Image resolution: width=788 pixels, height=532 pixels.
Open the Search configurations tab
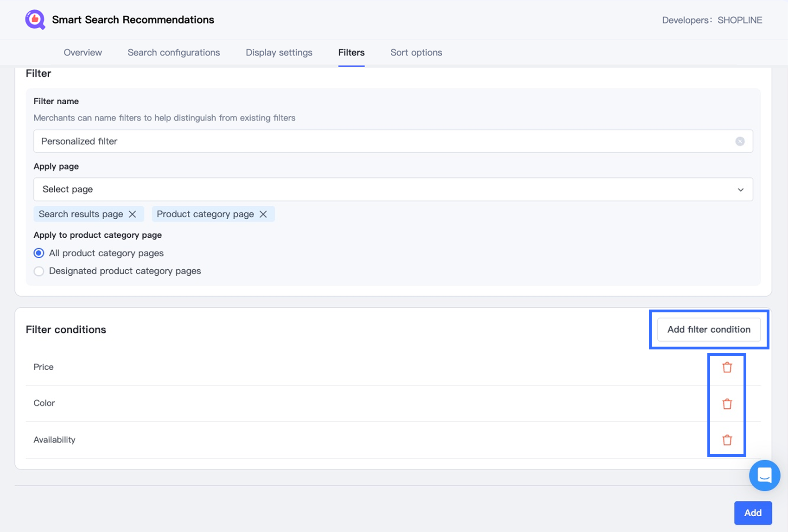pyautogui.click(x=174, y=52)
